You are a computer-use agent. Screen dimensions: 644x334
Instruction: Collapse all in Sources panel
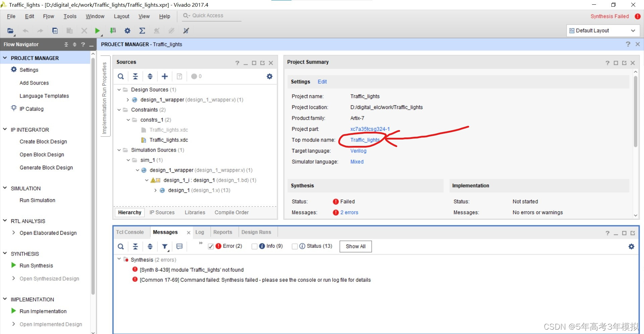coord(136,76)
